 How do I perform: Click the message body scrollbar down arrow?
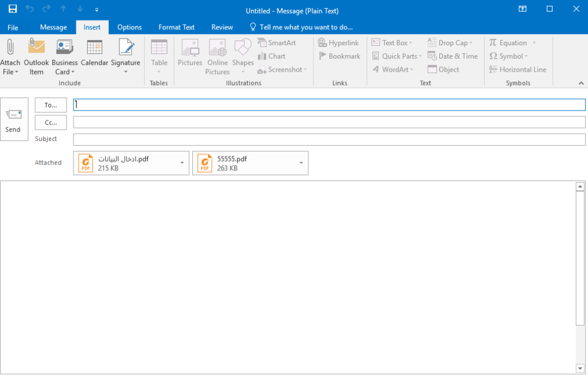coord(580,368)
